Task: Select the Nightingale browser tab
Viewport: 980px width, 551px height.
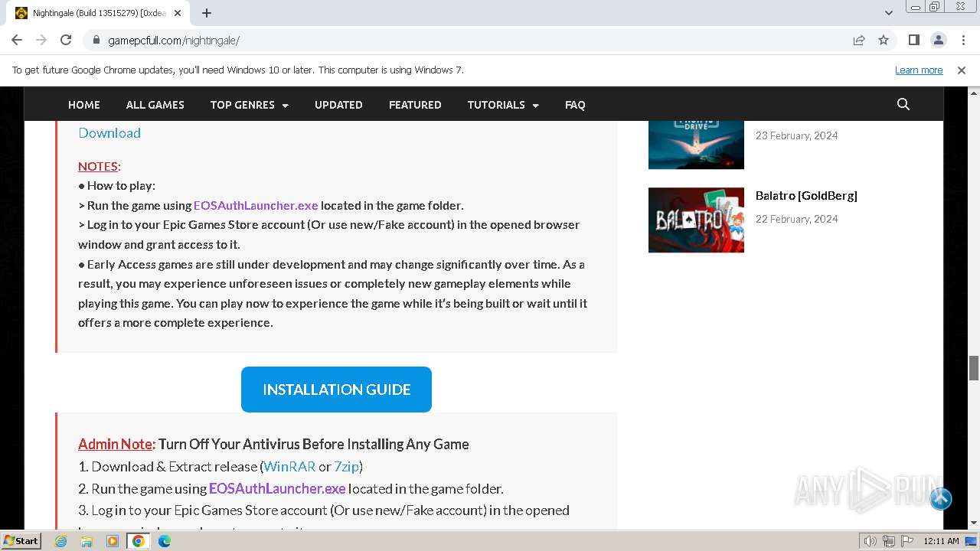Action: tap(100, 13)
